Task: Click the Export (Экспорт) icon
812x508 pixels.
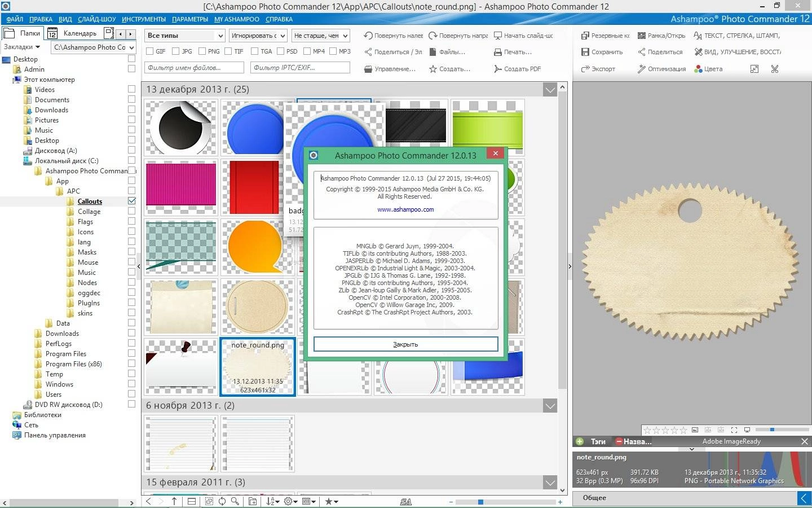Action: (x=585, y=69)
